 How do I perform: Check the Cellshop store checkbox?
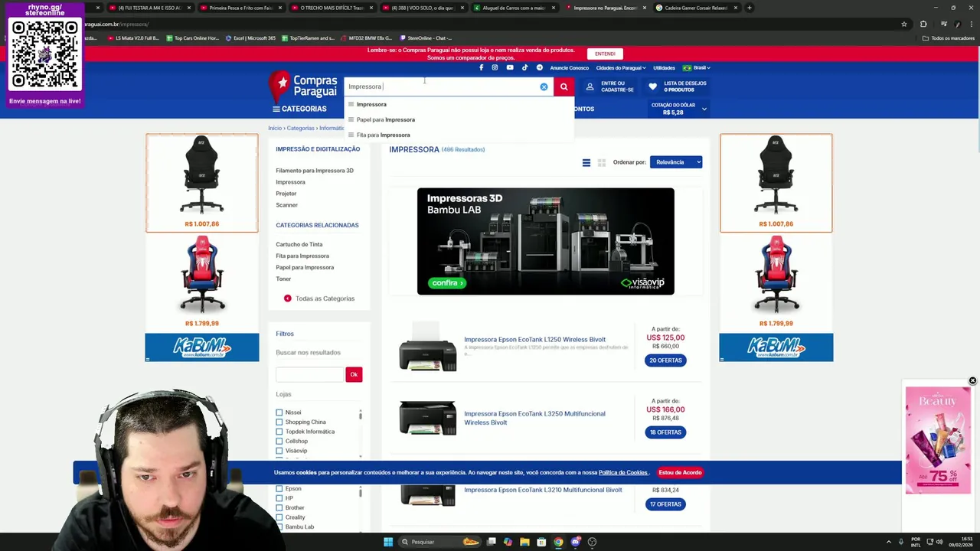coord(279,441)
